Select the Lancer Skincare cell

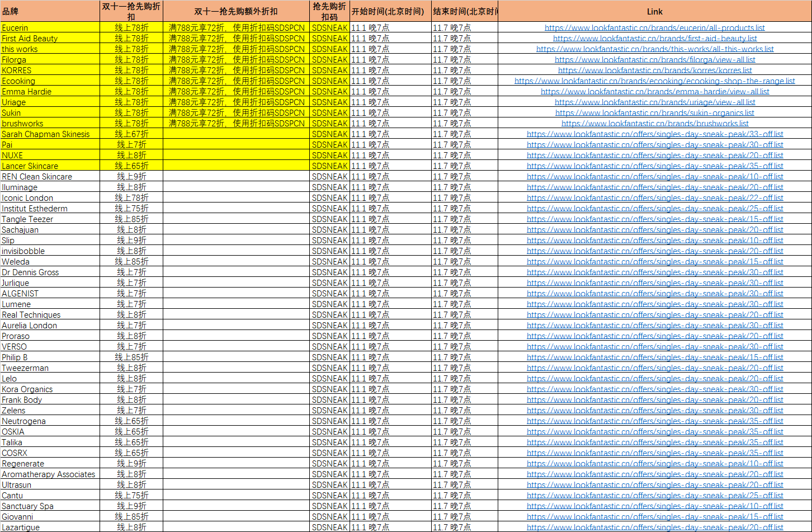click(x=50, y=166)
